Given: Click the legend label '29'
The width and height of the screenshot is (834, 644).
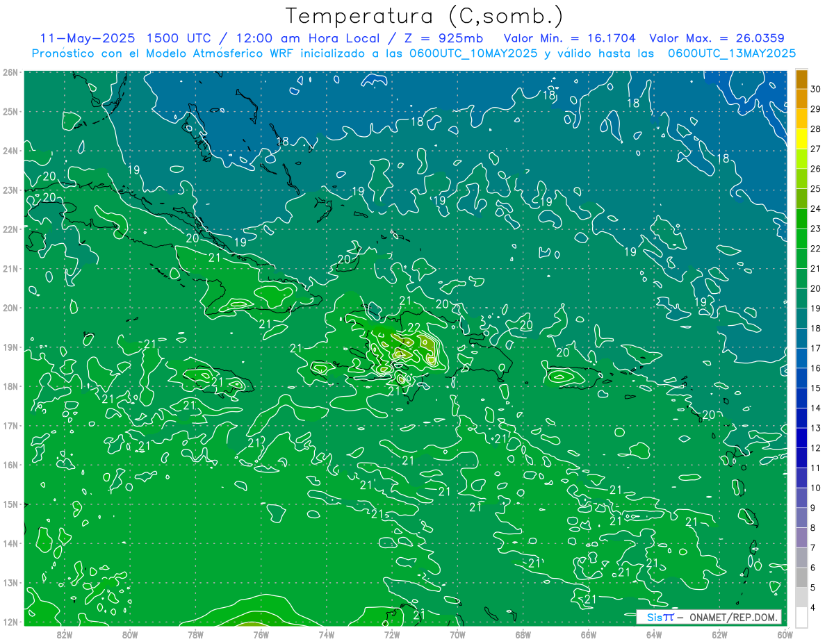Looking at the screenshot, I should point(816,109).
